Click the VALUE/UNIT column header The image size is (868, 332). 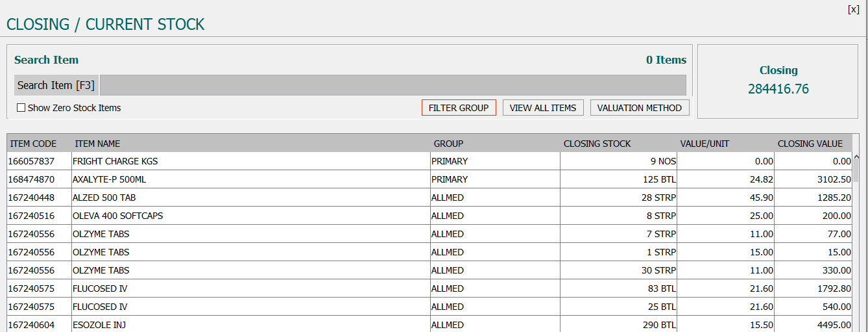pos(704,144)
